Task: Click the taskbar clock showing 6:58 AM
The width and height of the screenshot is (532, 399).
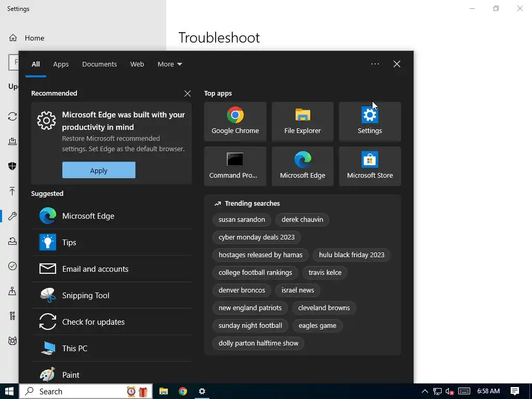Action: 488,391
